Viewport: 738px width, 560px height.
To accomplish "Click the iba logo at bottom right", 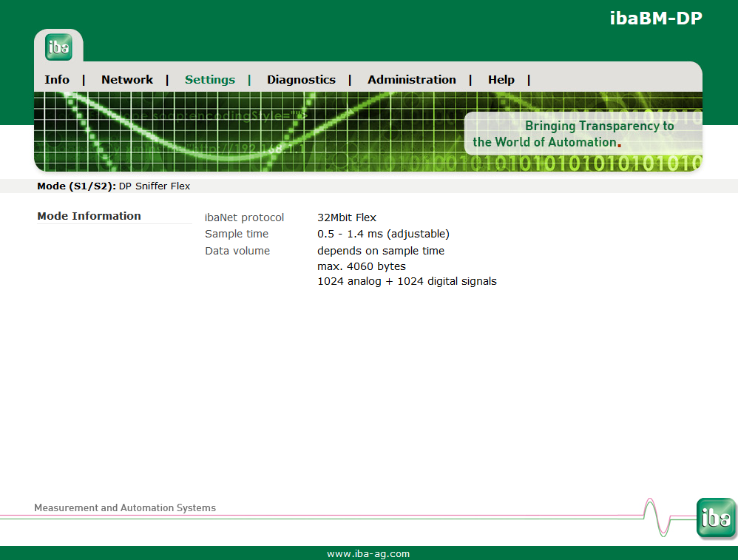I will click(x=715, y=518).
